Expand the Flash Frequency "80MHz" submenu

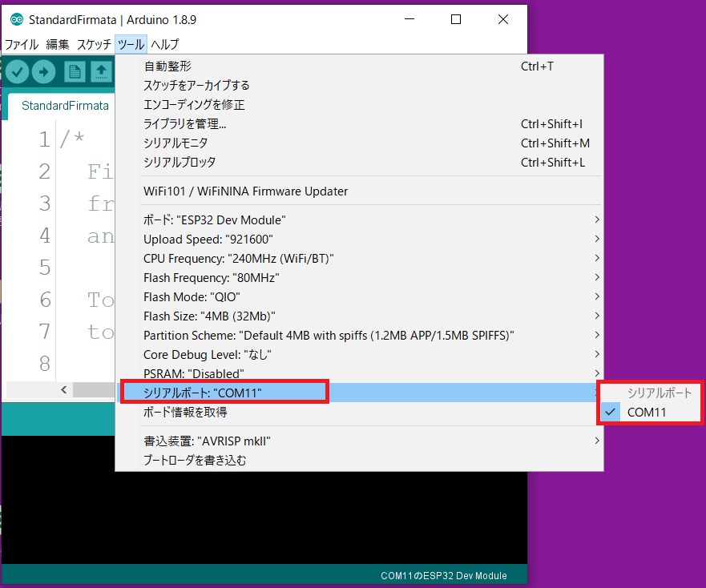tap(359, 278)
